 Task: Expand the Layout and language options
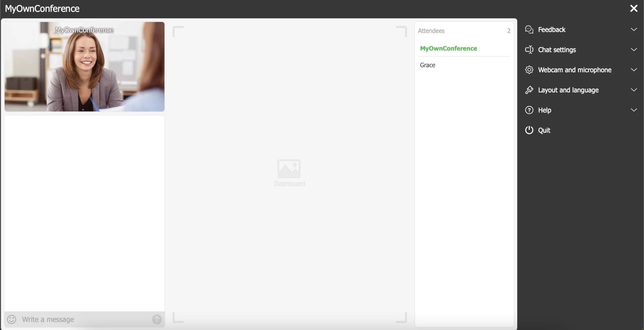634,90
